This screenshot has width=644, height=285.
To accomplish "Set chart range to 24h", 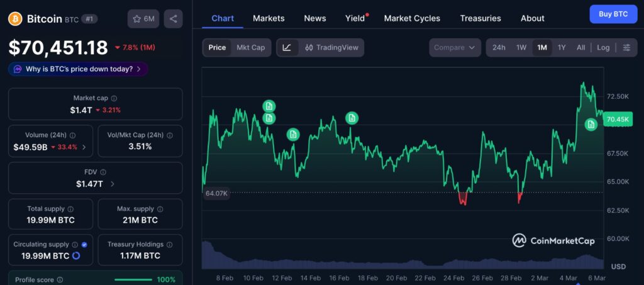I will pos(499,48).
